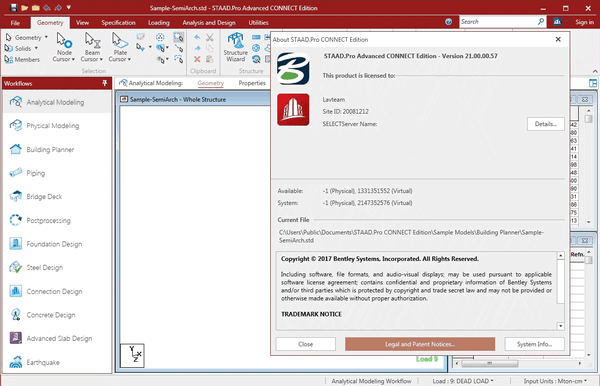
Task: Open the Foundation Design workflow
Action: 57,244
